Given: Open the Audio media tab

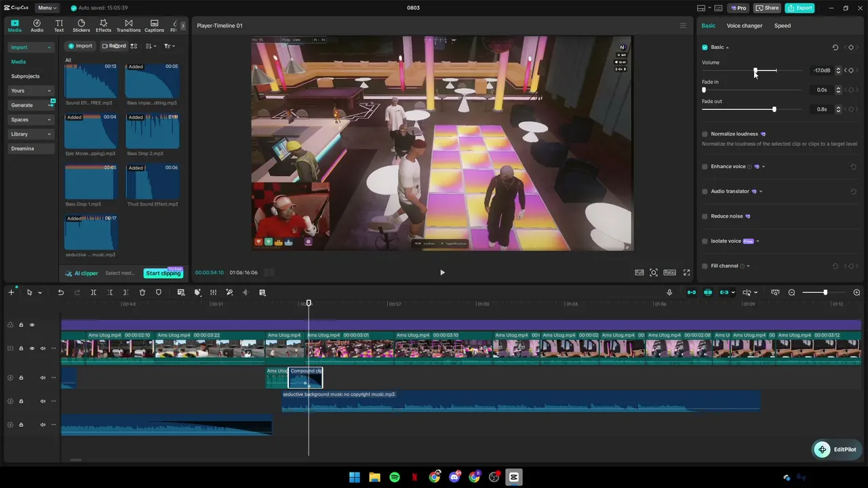Looking at the screenshot, I should point(37,26).
